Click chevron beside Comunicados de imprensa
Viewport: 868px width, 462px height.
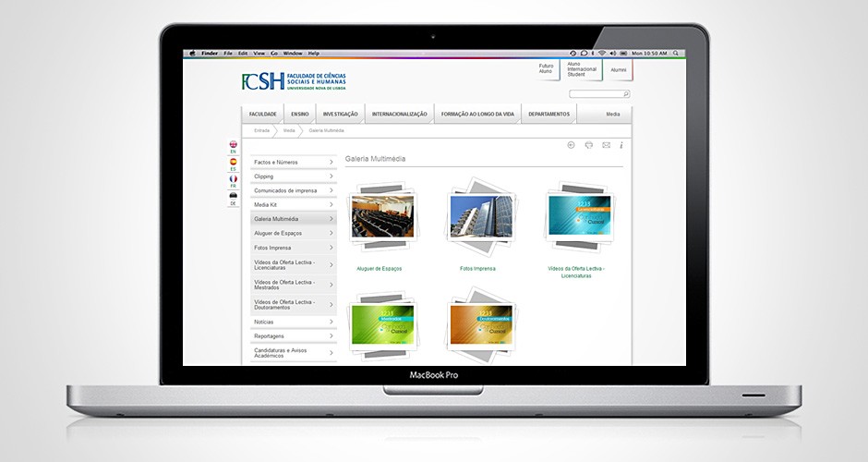pos(331,190)
